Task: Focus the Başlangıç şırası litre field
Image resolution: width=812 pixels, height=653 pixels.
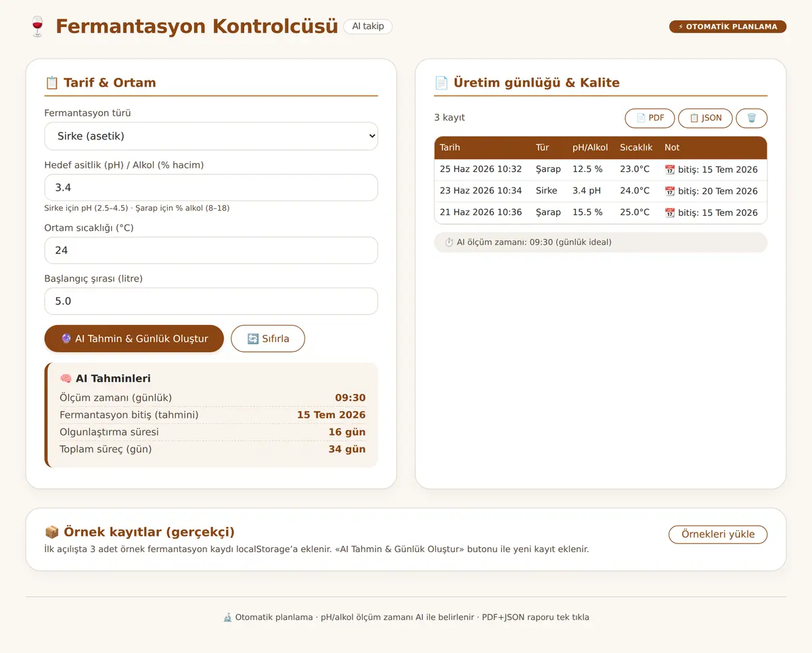Action: [211, 301]
